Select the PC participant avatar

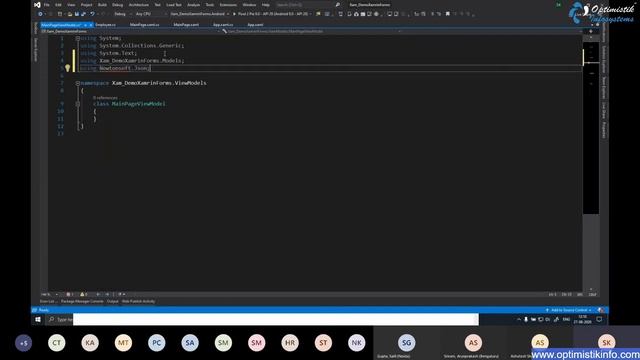tap(157, 343)
